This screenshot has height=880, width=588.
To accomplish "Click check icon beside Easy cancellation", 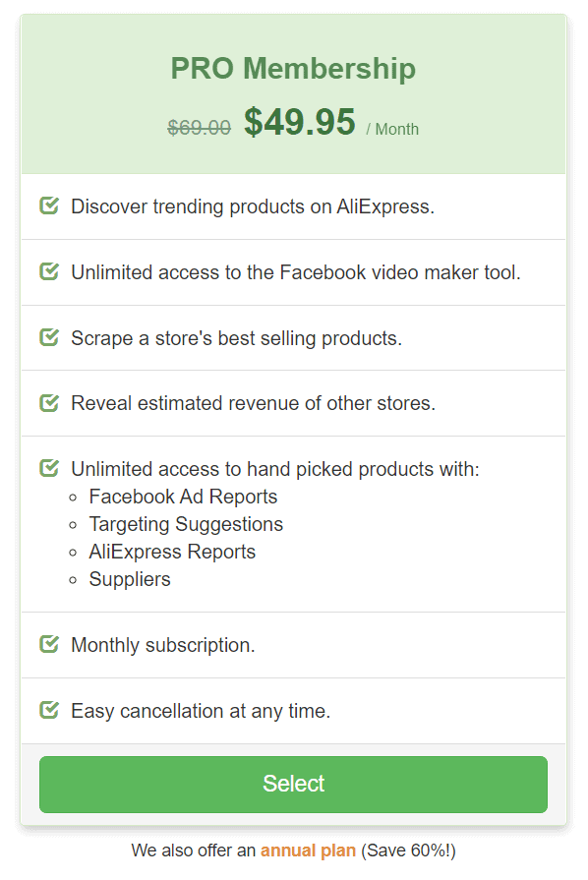I will click(49, 710).
